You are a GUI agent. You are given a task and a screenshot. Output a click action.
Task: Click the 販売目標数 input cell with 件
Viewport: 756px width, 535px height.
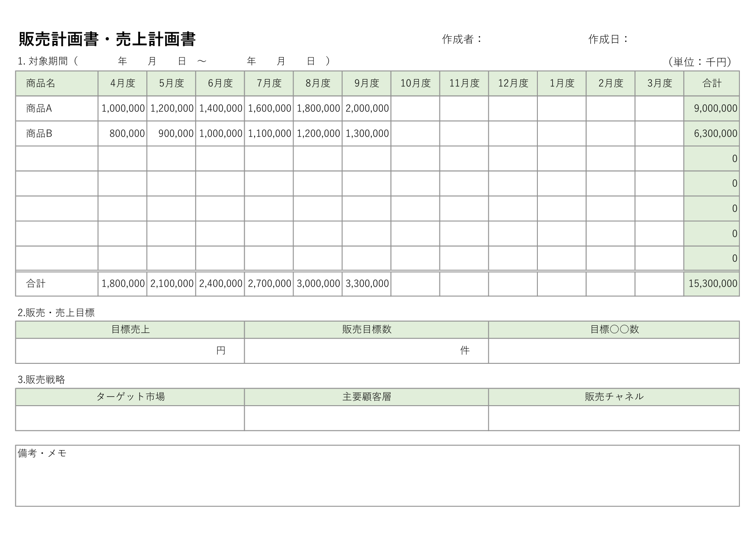click(x=366, y=351)
